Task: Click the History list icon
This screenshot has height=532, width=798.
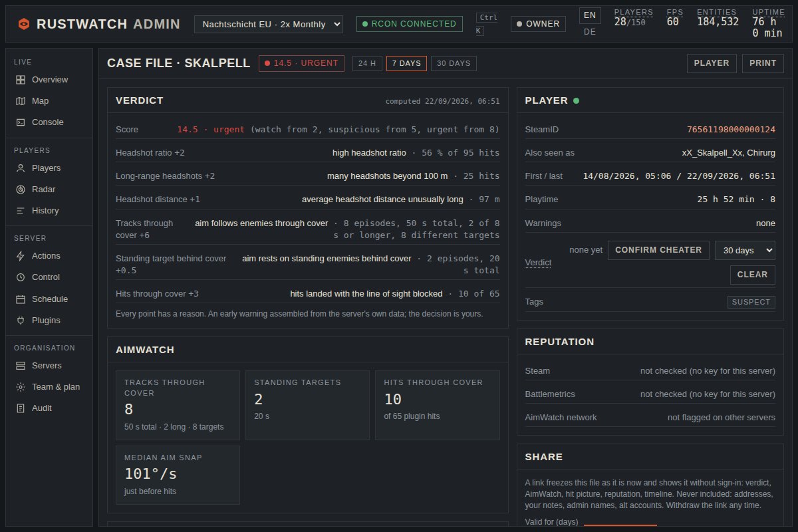Action: pos(21,211)
